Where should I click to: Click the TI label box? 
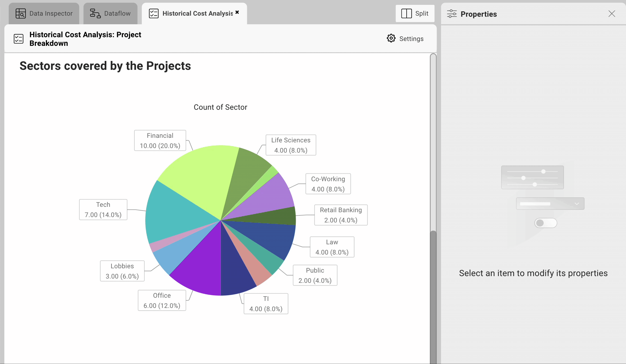click(x=266, y=304)
